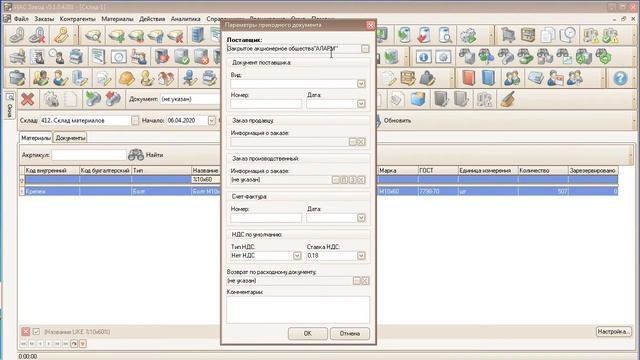Click the orange hard hat icon
Screen dimensions: 640x360
click(x=127, y=78)
